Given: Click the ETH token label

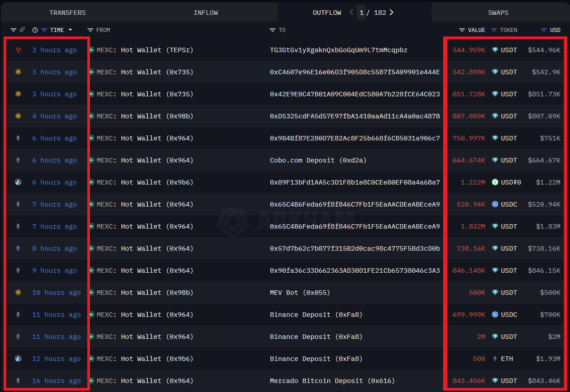Looking at the screenshot, I should click(x=507, y=359).
